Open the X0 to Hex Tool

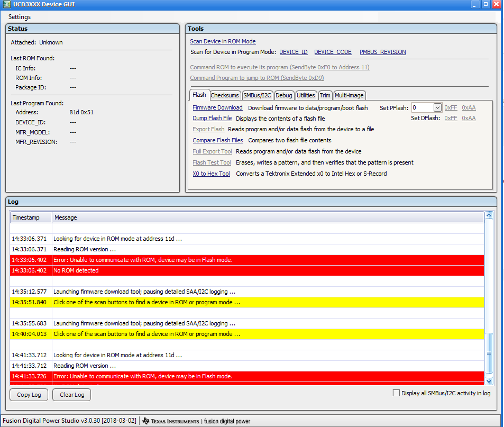tap(211, 174)
